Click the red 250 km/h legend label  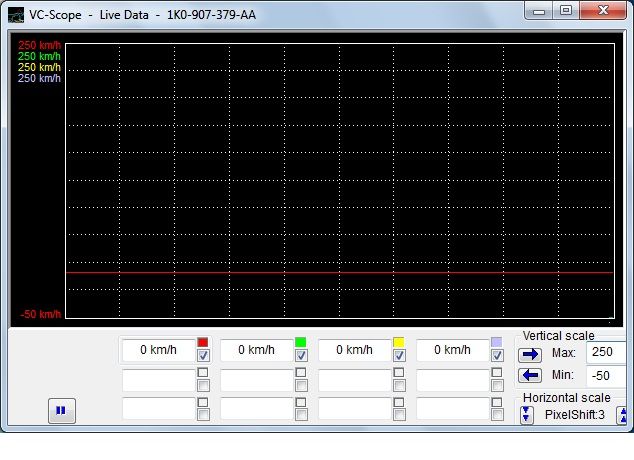click(x=39, y=45)
